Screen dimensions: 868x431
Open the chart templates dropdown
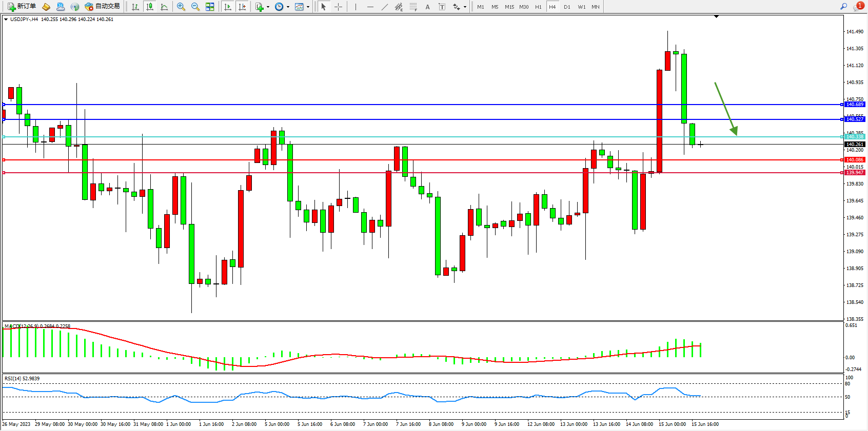pyautogui.click(x=308, y=7)
